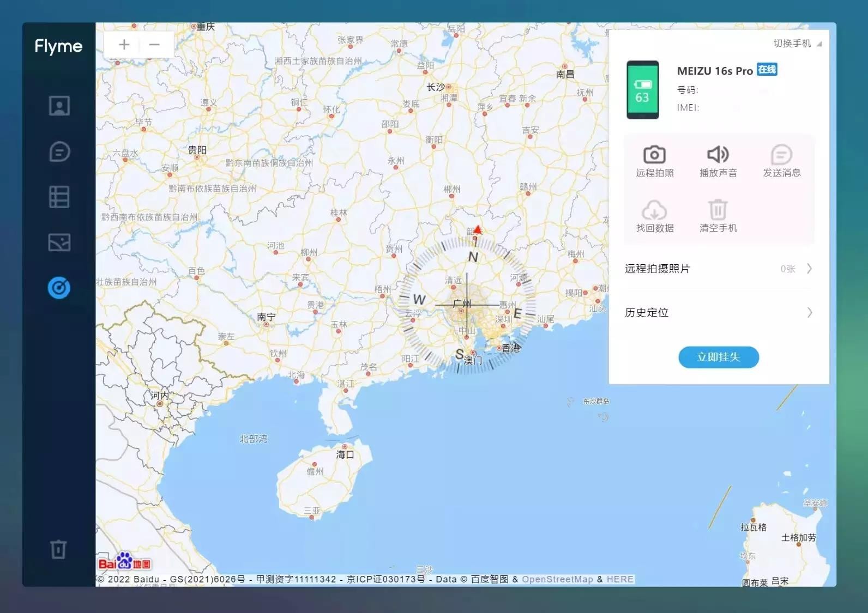Viewport: 868px width, 613px height.
Task: Open the Contacts icon in sidebar
Action: coord(59,106)
